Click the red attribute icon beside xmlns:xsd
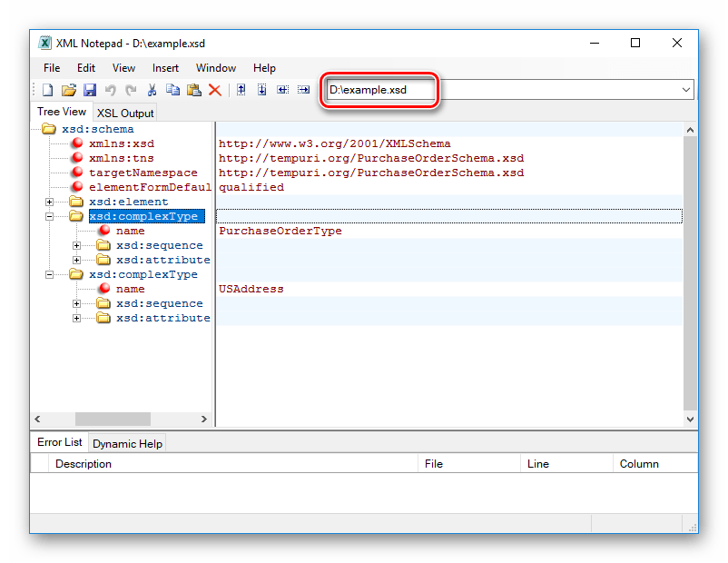728x563 pixels. click(77, 143)
